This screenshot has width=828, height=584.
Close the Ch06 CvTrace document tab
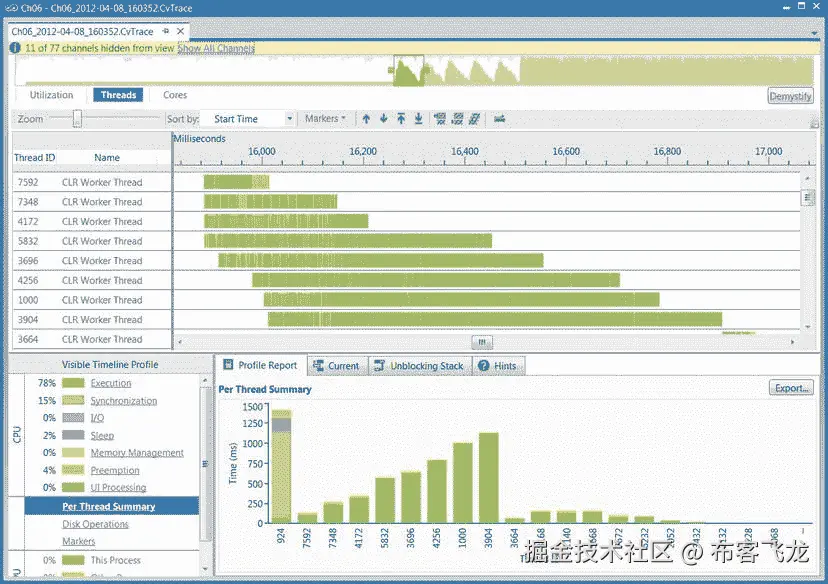pyautogui.click(x=181, y=31)
